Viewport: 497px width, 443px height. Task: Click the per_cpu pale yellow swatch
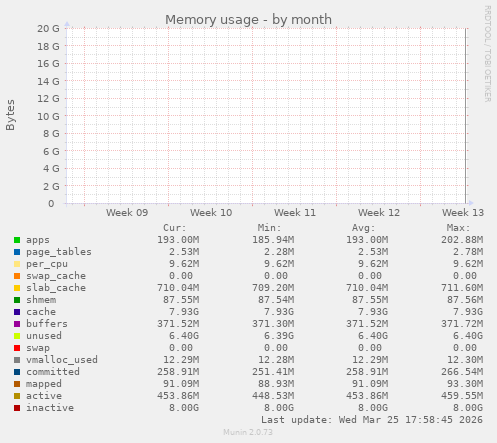point(17,264)
